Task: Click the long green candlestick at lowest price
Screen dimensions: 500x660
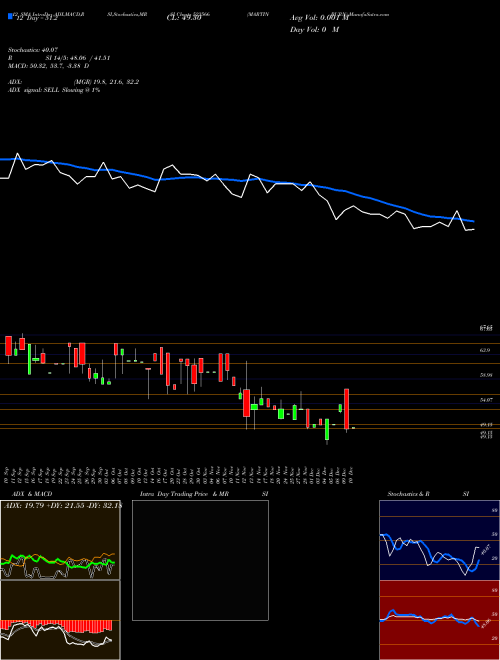Action: coord(327,429)
